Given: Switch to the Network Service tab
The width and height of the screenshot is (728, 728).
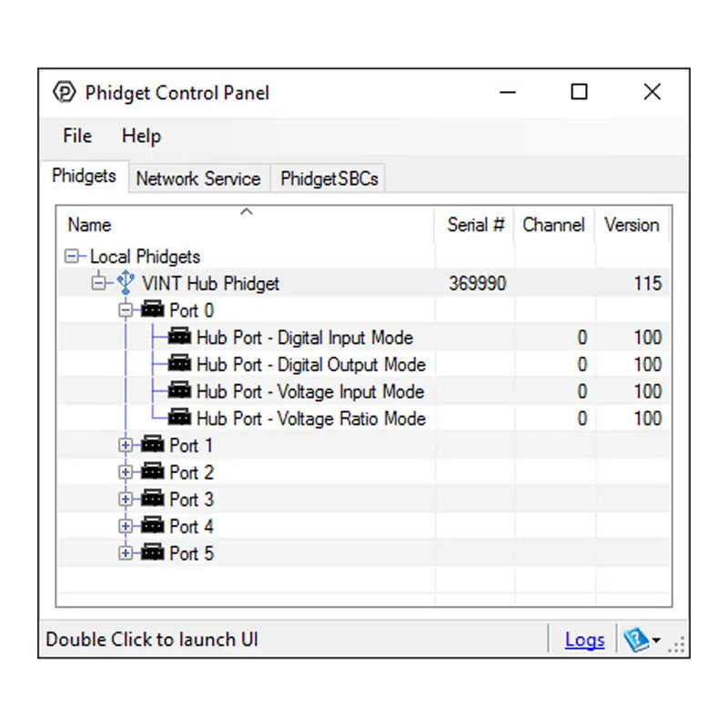Looking at the screenshot, I should click(198, 178).
